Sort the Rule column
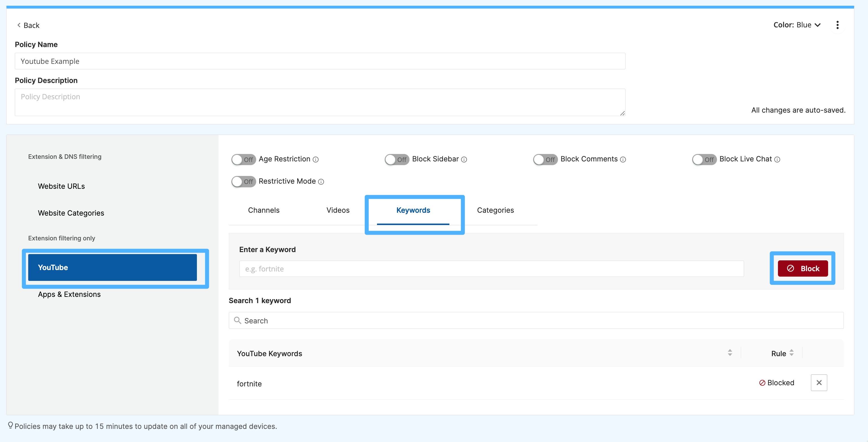The height and width of the screenshot is (442, 868). tap(792, 353)
